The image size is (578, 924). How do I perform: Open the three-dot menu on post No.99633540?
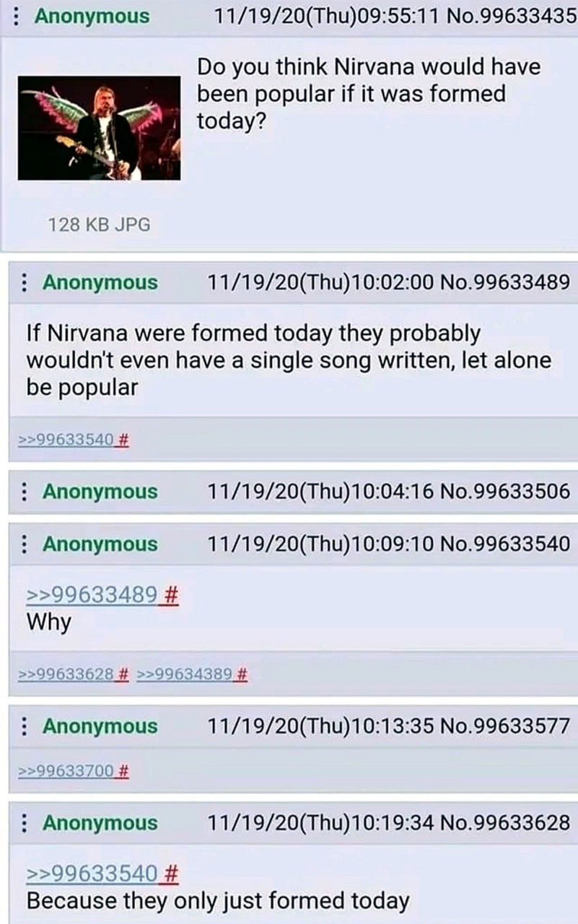[x=25, y=544]
